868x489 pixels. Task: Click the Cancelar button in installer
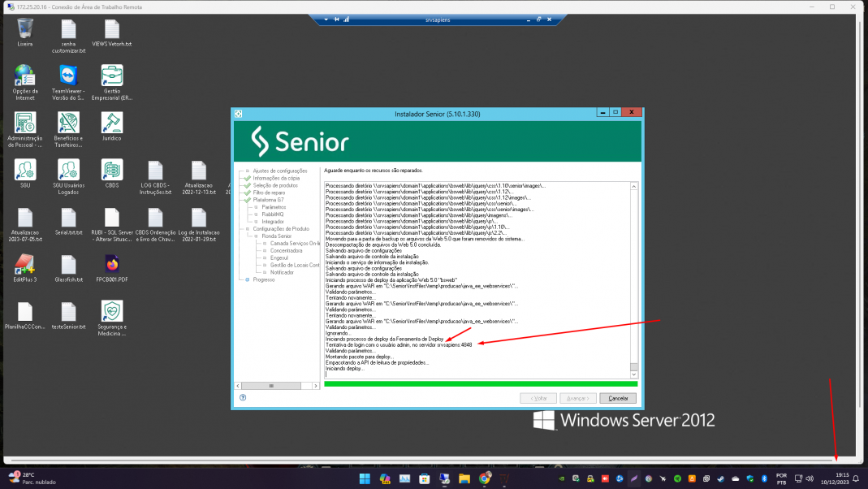click(618, 398)
